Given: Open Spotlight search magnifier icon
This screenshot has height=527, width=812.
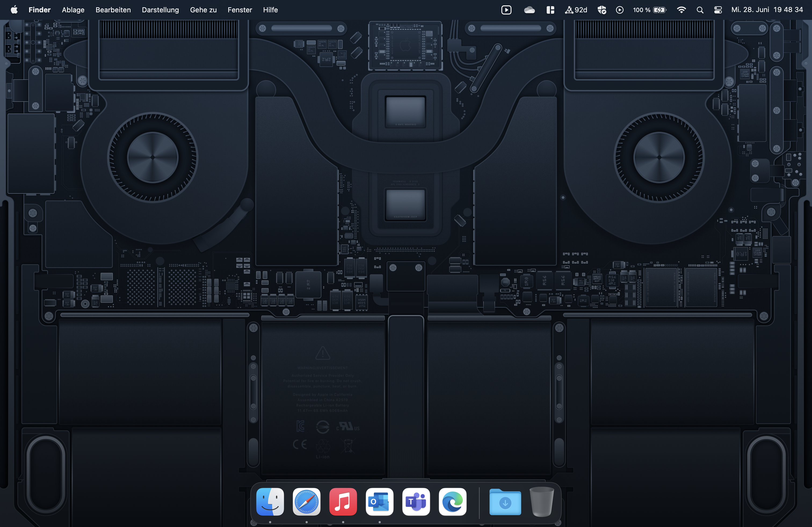Looking at the screenshot, I should click(700, 10).
